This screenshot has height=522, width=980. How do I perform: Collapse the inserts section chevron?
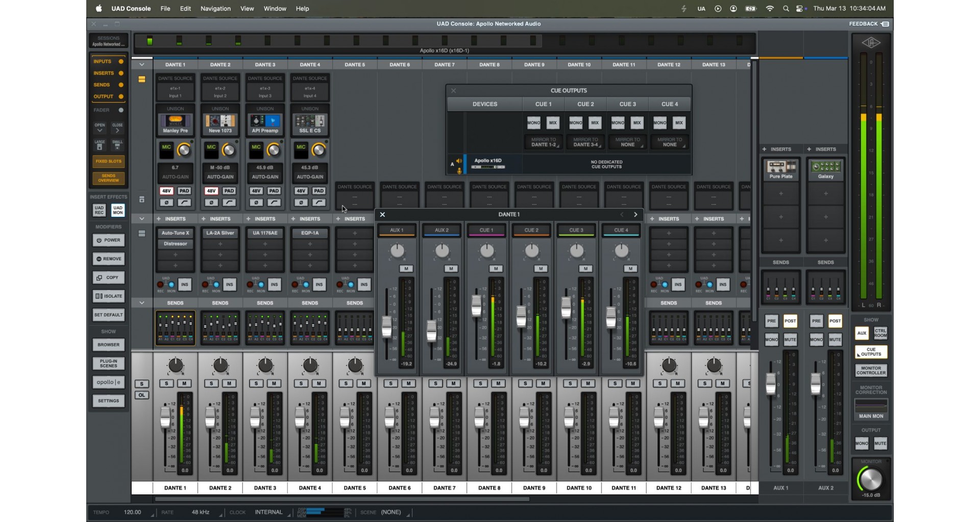coord(141,219)
